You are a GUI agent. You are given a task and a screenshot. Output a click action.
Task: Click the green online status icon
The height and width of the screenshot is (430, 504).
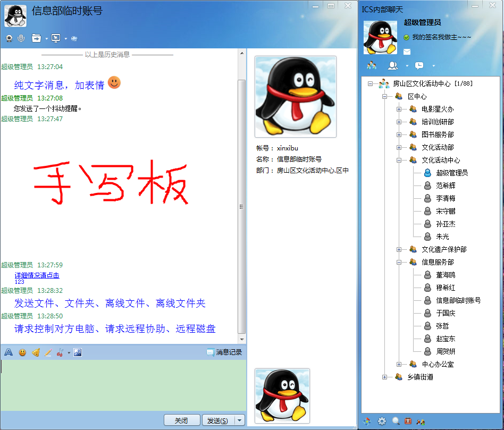(406, 38)
